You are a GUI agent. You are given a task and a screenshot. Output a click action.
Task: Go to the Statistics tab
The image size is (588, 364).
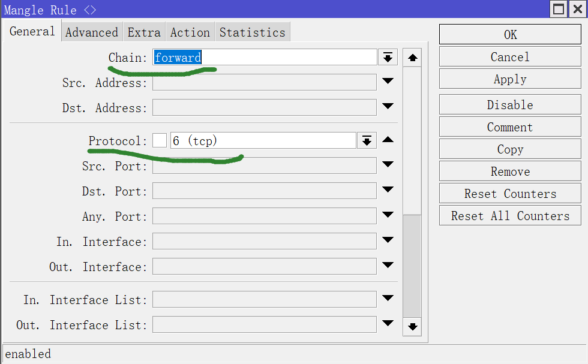[x=252, y=32]
